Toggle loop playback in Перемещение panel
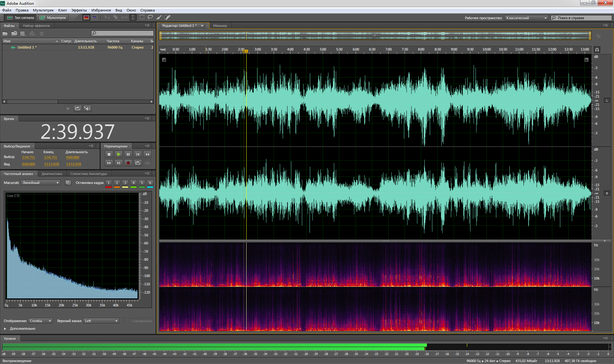Image resolution: width=614 pixels, height=364 pixels. (x=138, y=163)
